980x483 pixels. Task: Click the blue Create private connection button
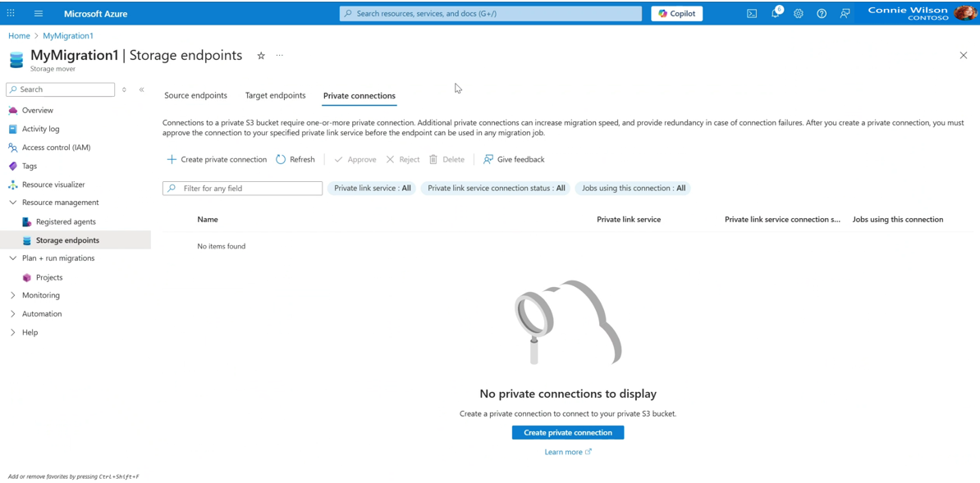[x=567, y=432]
